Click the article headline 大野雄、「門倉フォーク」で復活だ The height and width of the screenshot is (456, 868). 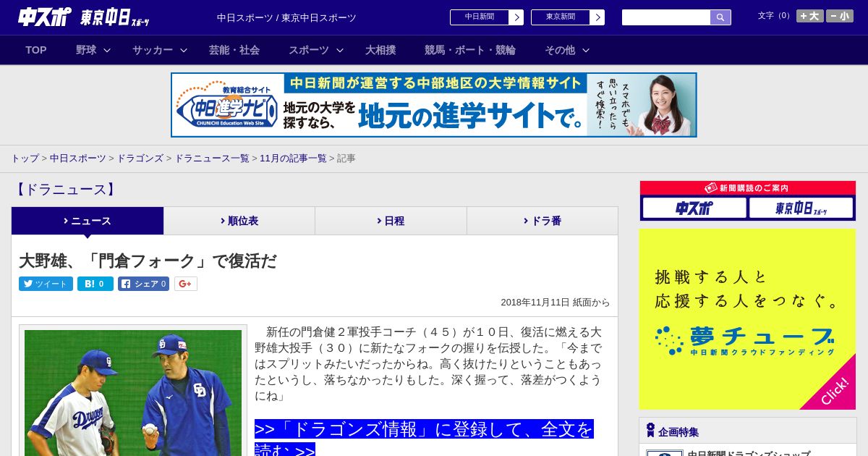(x=148, y=261)
